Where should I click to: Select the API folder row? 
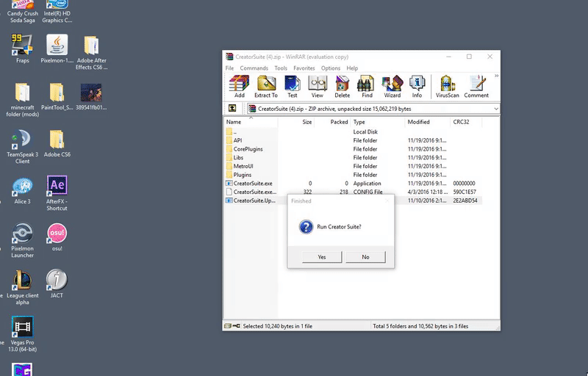(353, 140)
